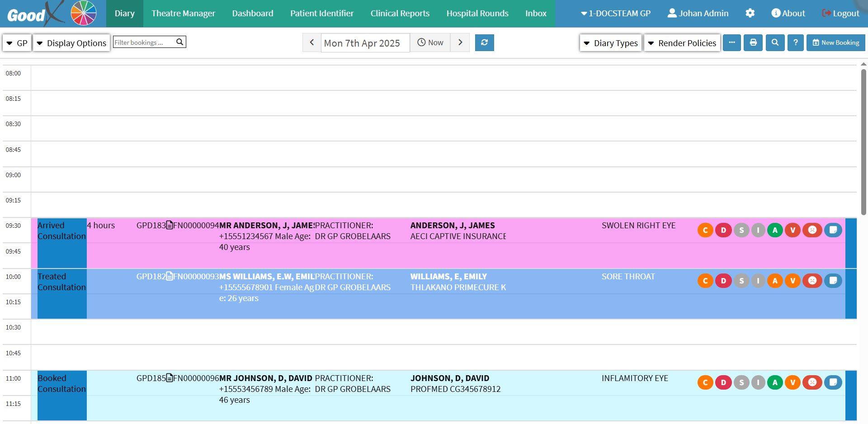Expand the GP diary selector dropdown
The image size is (868, 424).
click(17, 42)
